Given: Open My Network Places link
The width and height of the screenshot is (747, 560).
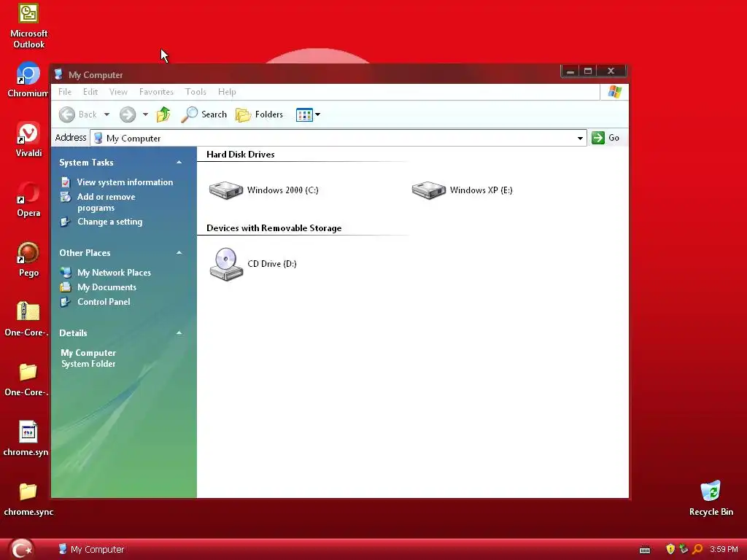Looking at the screenshot, I should click(114, 273).
